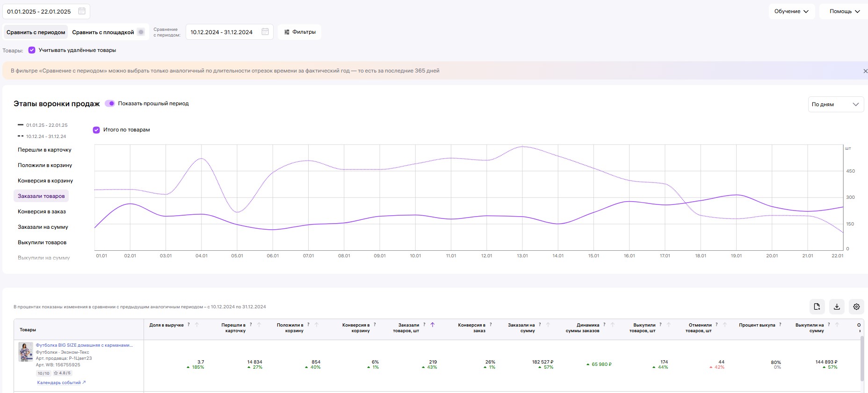Image resolution: width=868 pixels, height=393 pixels.
Task: Dismiss the comparison period notice banner
Action: point(865,71)
